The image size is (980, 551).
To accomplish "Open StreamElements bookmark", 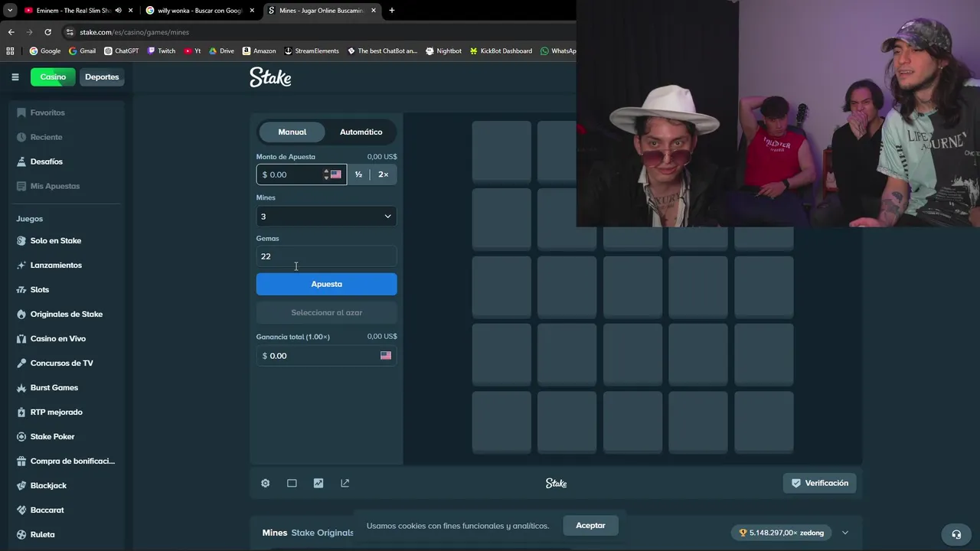I will click(311, 51).
